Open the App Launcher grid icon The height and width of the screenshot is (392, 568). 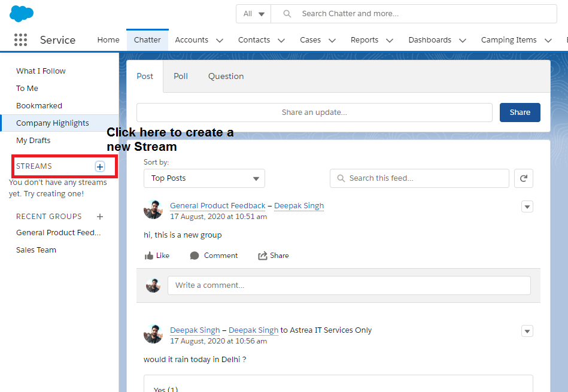pos(20,39)
